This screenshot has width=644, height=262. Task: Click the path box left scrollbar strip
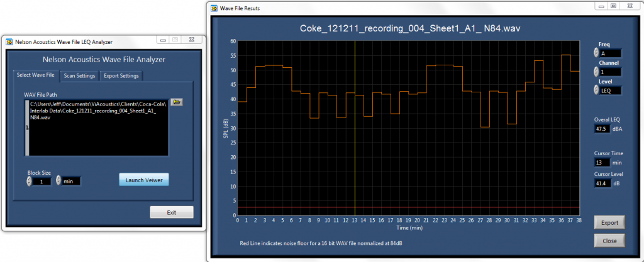click(27, 128)
